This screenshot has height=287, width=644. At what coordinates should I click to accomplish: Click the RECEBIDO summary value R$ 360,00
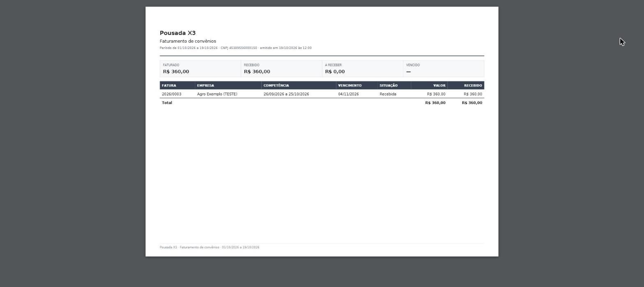[x=257, y=72]
